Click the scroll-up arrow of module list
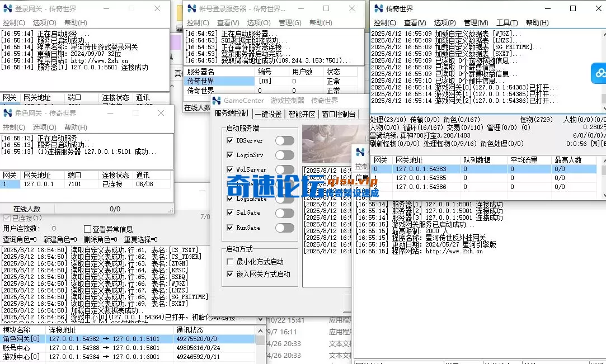 pyautogui.click(x=261, y=331)
